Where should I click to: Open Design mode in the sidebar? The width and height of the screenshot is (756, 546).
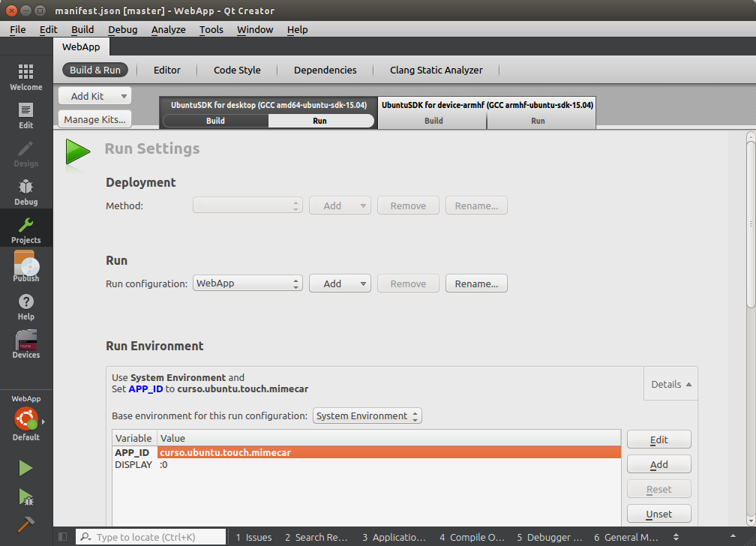[26, 154]
